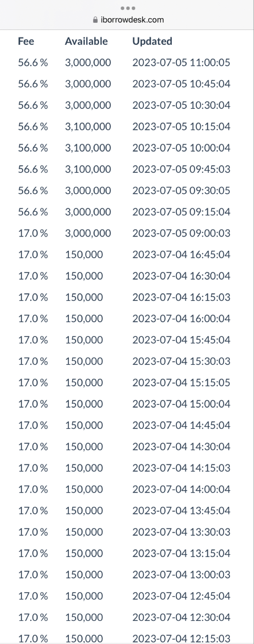
Task: Click the 3,100,000 value at 10:15:04
Action: (88, 127)
